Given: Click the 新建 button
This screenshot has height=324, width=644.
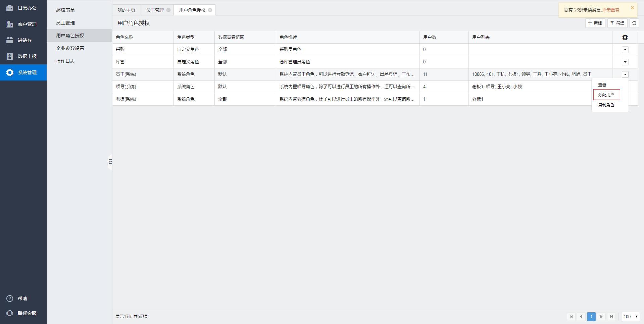Looking at the screenshot, I should click(x=595, y=23).
